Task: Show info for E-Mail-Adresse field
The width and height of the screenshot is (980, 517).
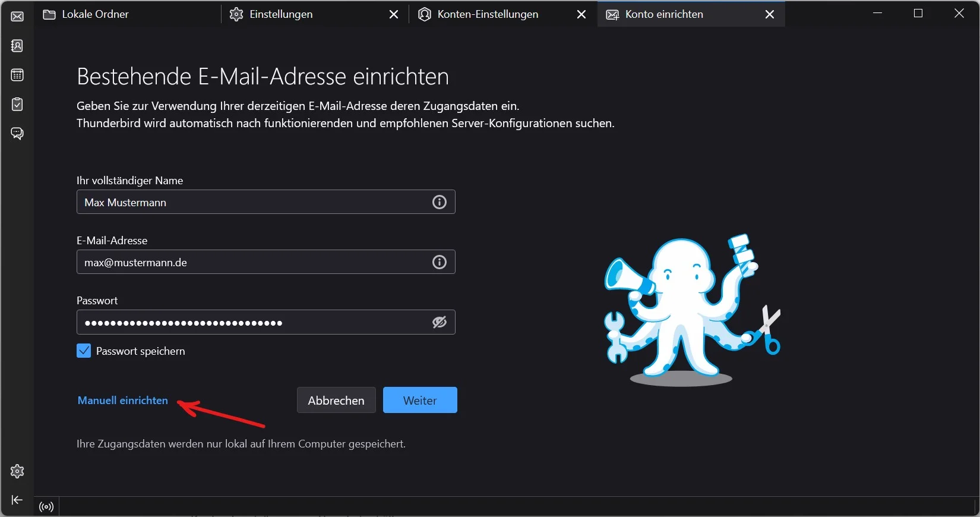Action: click(440, 262)
